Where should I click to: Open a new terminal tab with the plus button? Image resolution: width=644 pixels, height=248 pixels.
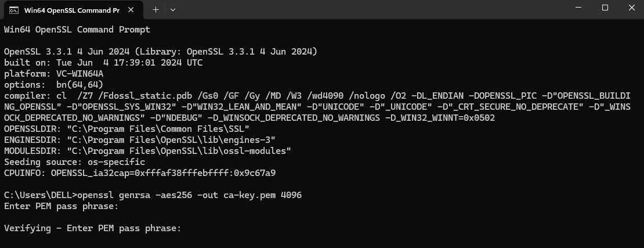click(x=155, y=10)
